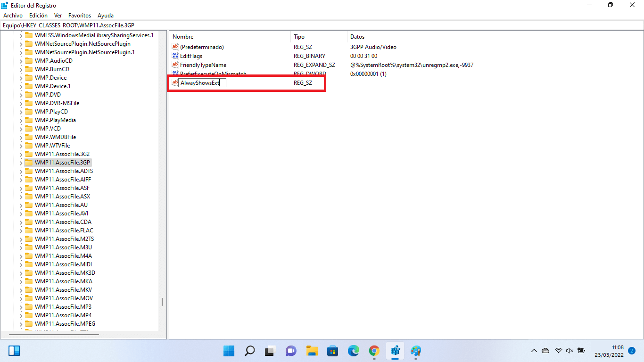Select the WMP11.AssocFile.3G2 folder icon
The width and height of the screenshot is (644, 362).
point(29,154)
